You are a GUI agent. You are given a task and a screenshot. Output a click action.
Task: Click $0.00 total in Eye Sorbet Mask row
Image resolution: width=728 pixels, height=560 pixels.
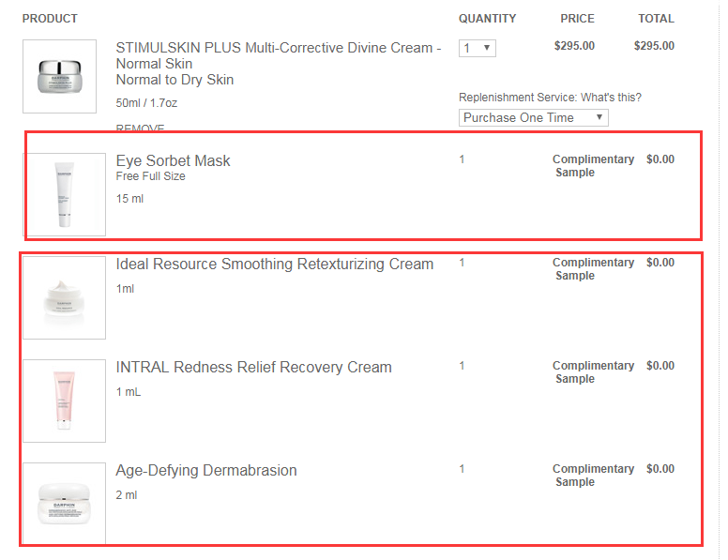pos(660,159)
